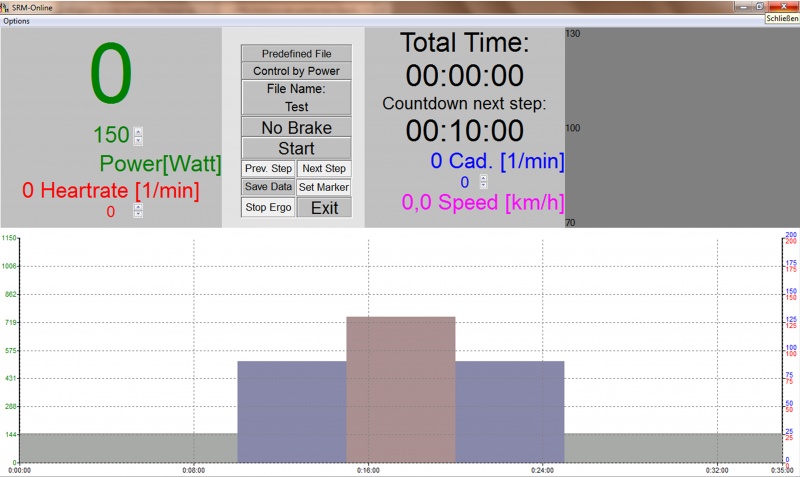Click Stop Ergo button
800x477 pixels.
268,207
